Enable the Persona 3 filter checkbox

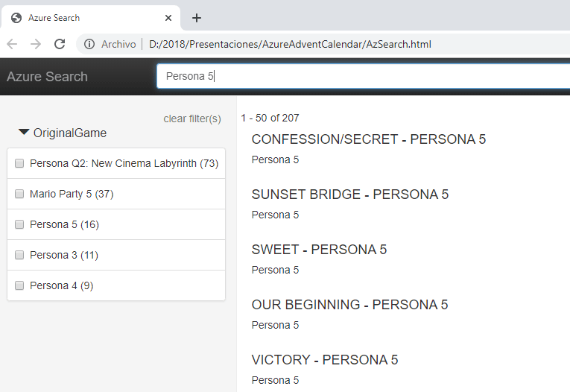click(19, 255)
